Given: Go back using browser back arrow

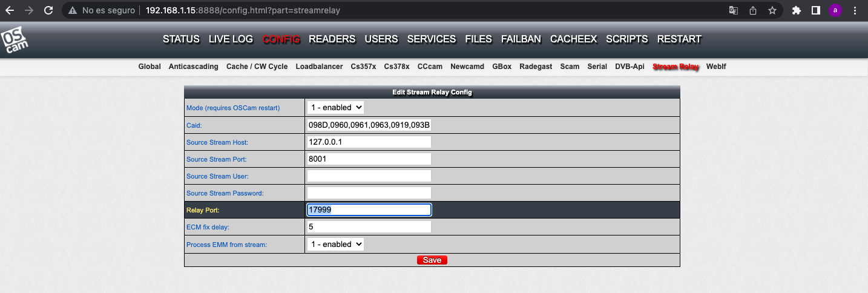Looking at the screenshot, I should click(x=9, y=10).
